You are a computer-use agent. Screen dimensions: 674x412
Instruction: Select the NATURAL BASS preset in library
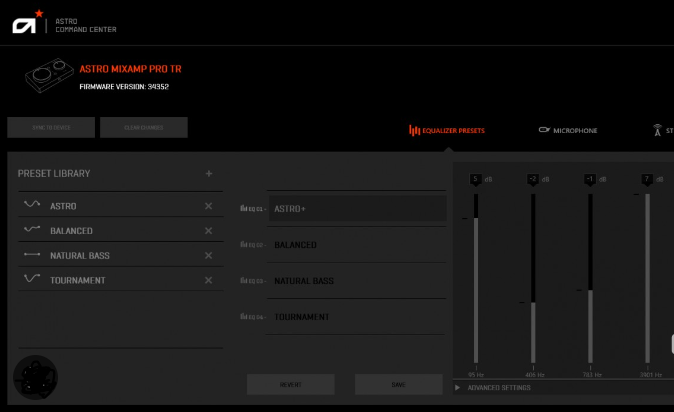click(x=120, y=255)
